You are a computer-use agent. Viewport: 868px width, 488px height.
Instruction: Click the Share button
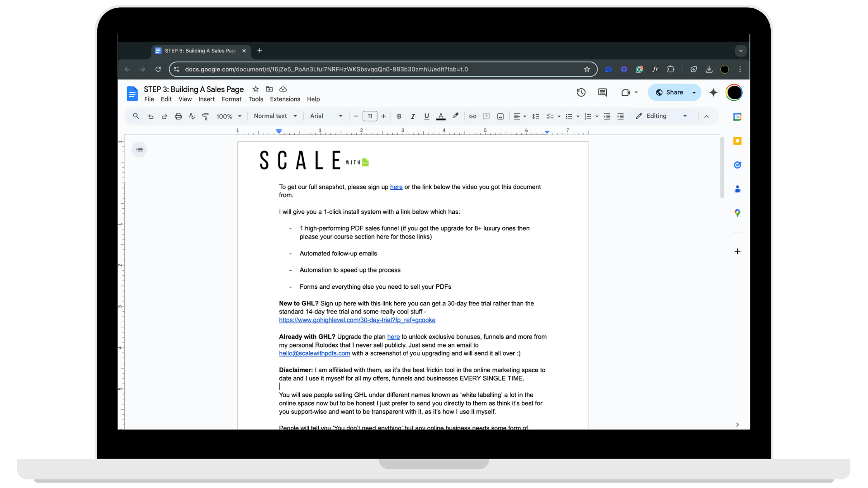(x=669, y=93)
